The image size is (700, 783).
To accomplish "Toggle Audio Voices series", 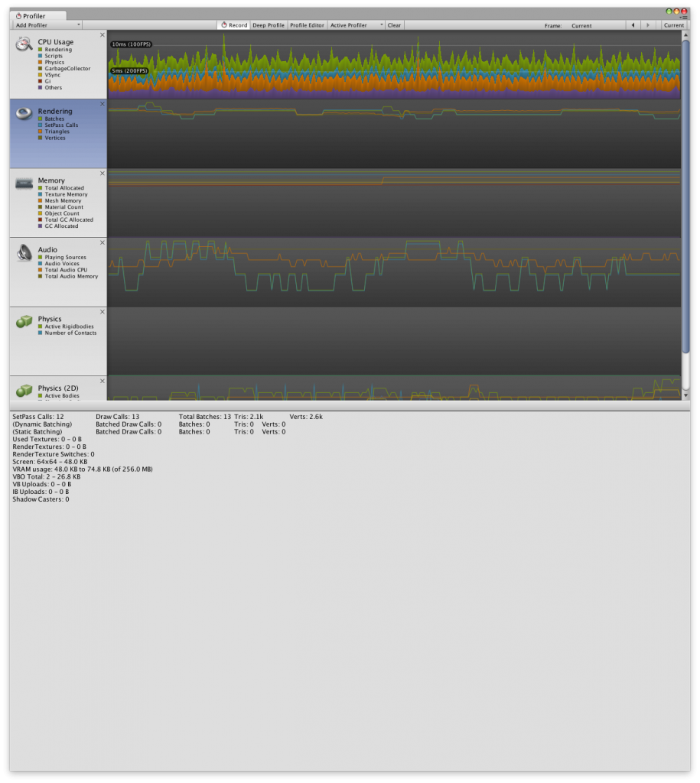I will 40,264.
